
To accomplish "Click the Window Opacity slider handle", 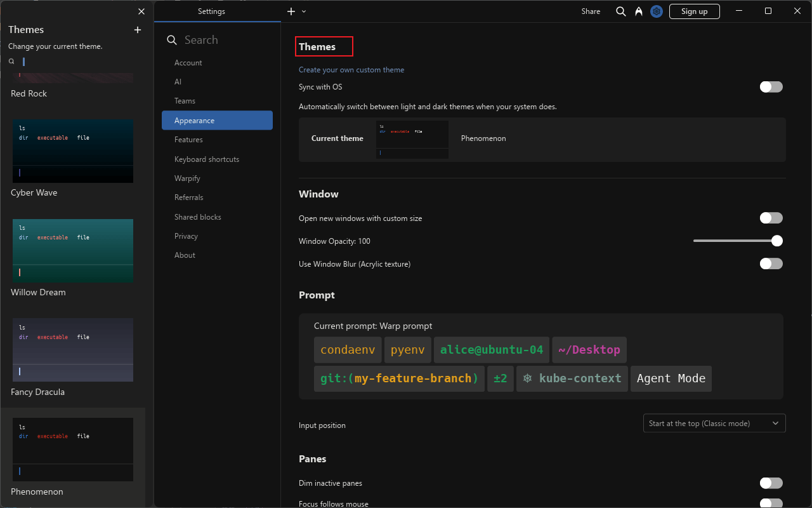I will [777, 241].
